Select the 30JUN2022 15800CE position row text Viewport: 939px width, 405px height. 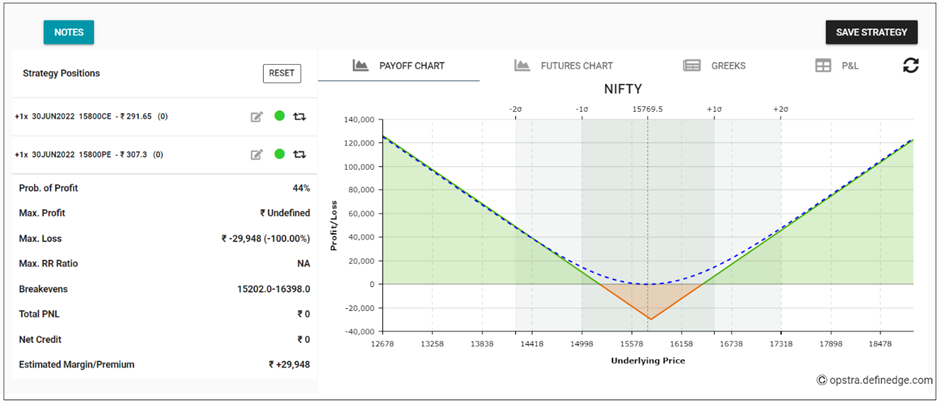90,116
